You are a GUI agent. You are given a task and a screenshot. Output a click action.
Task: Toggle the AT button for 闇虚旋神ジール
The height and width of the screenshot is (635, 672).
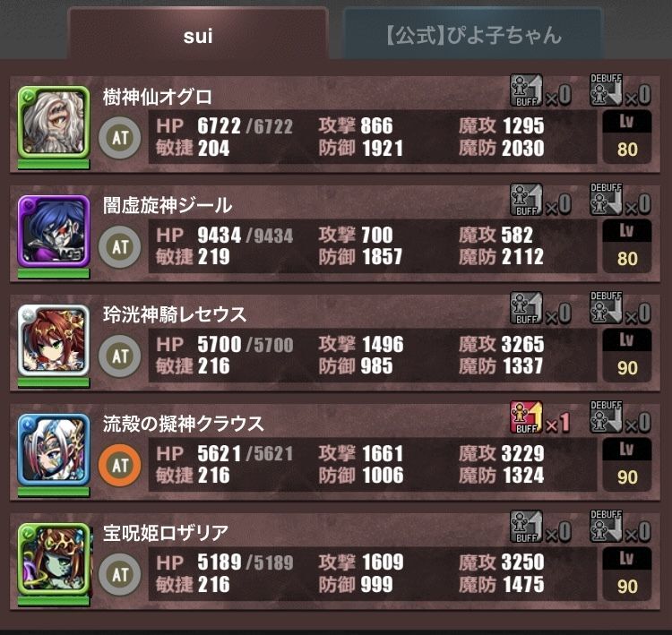pyautogui.click(x=119, y=247)
